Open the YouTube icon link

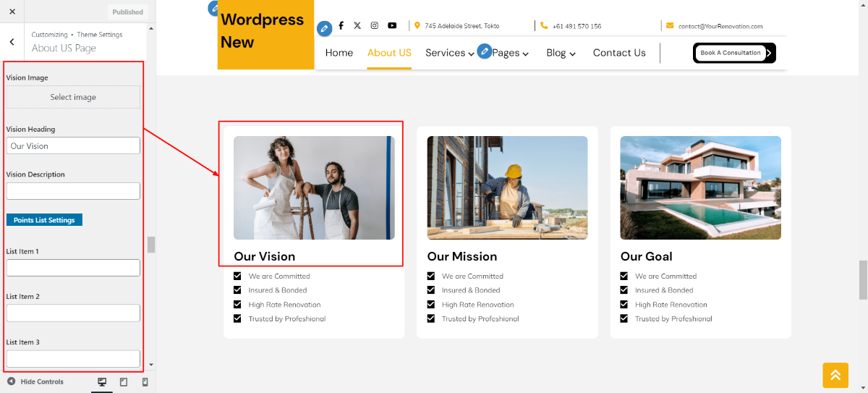392,25
